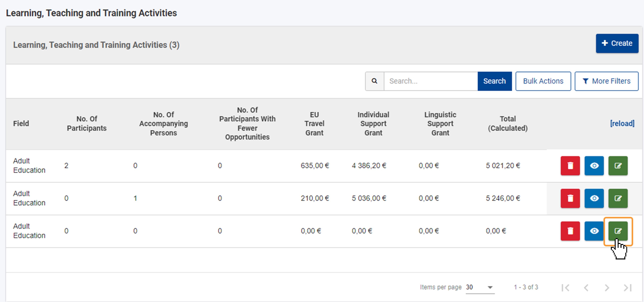This screenshot has width=644, height=302.
Task: Go to the previous page
Action: point(586,288)
